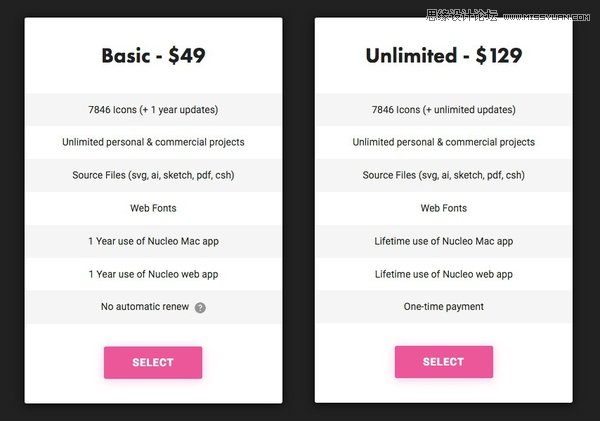Click Lifetime use of Nucleo Mac app
This screenshot has height=421, width=600.
coord(444,241)
